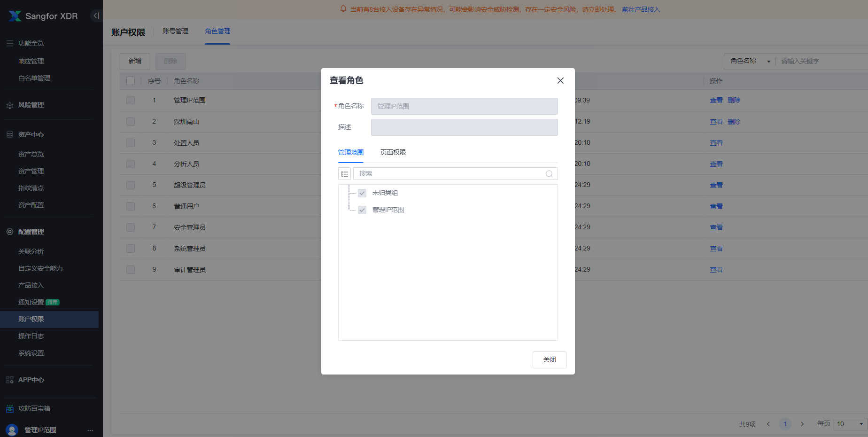The image size is (868, 437).
Task: Close the 查看角色 dialog with X
Action: click(x=560, y=81)
